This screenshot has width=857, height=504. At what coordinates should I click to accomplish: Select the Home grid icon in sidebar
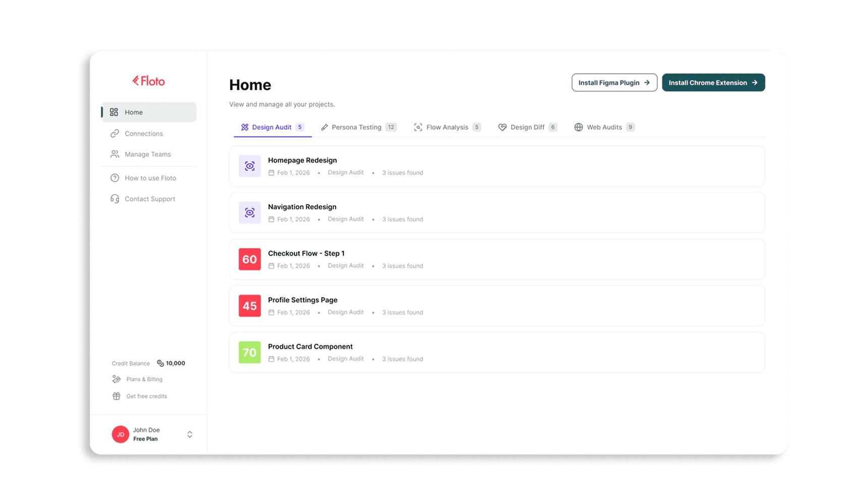(x=114, y=112)
